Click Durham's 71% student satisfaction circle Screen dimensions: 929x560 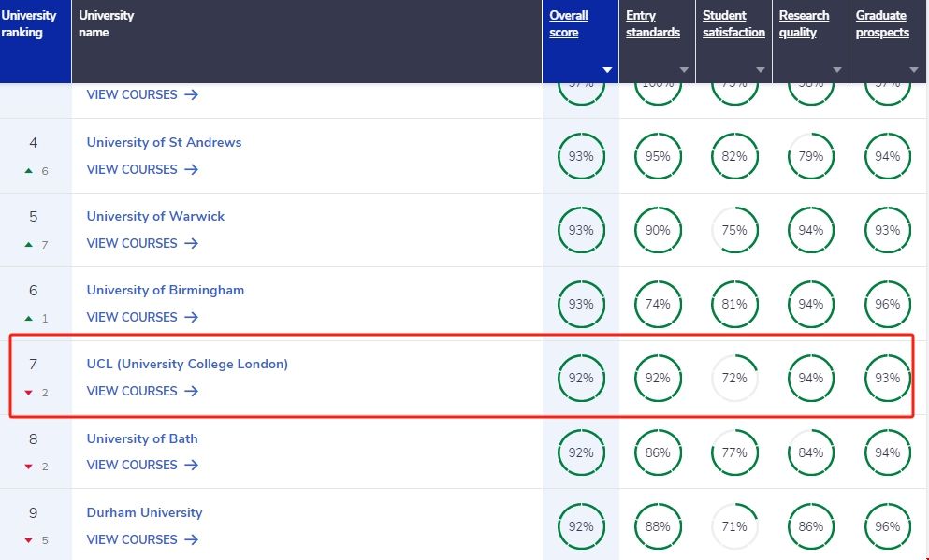coord(734,526)
